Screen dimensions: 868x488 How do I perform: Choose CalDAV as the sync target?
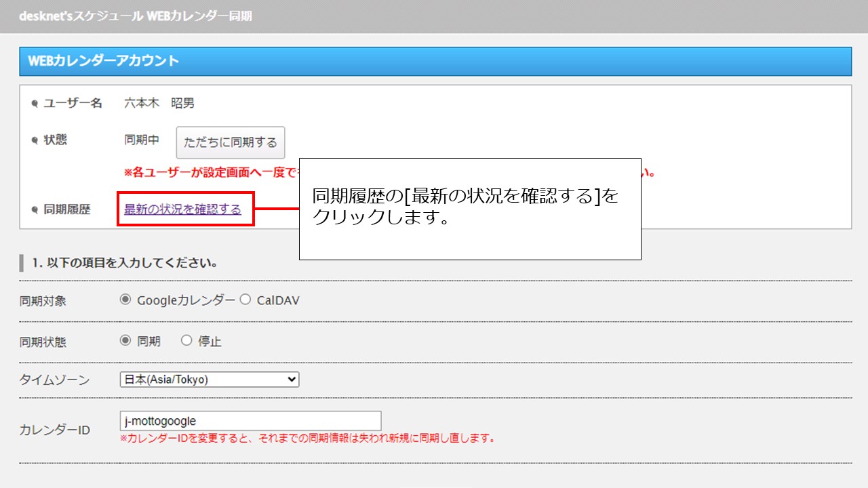pyautogui.click(x=245, y=300)
